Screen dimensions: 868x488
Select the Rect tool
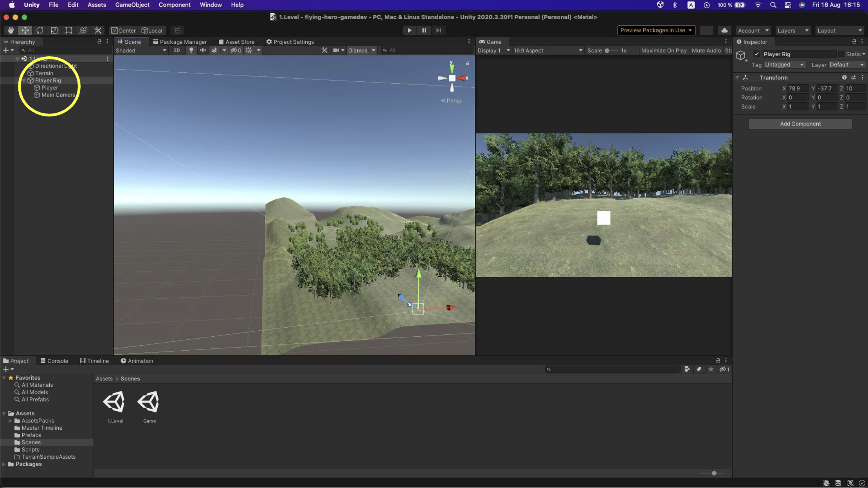pos(68,30)
